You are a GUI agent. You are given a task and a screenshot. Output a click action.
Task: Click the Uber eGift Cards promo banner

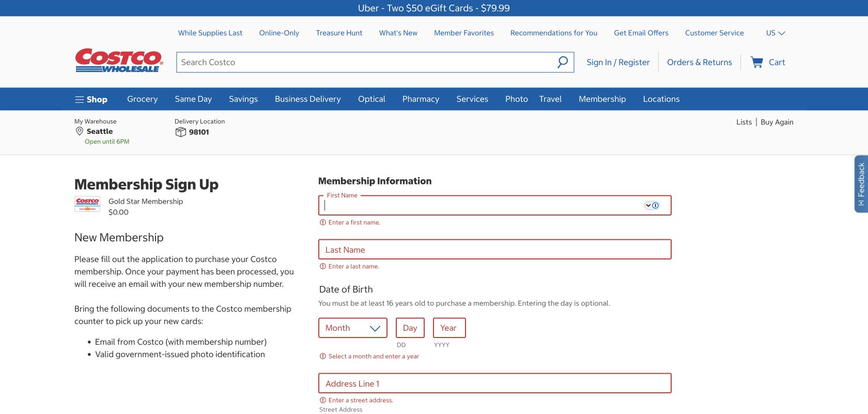[x=434, y=8]
